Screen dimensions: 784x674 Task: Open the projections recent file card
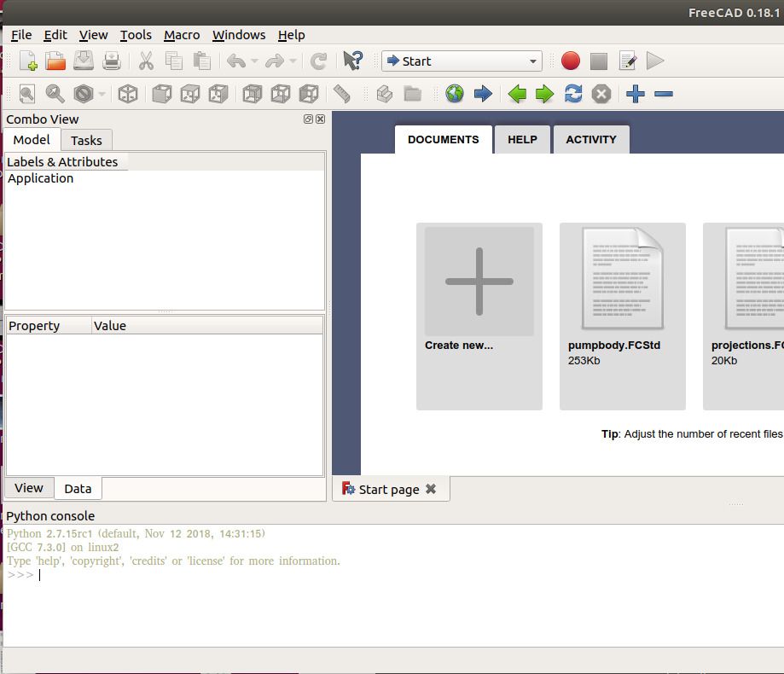point(744,317)
